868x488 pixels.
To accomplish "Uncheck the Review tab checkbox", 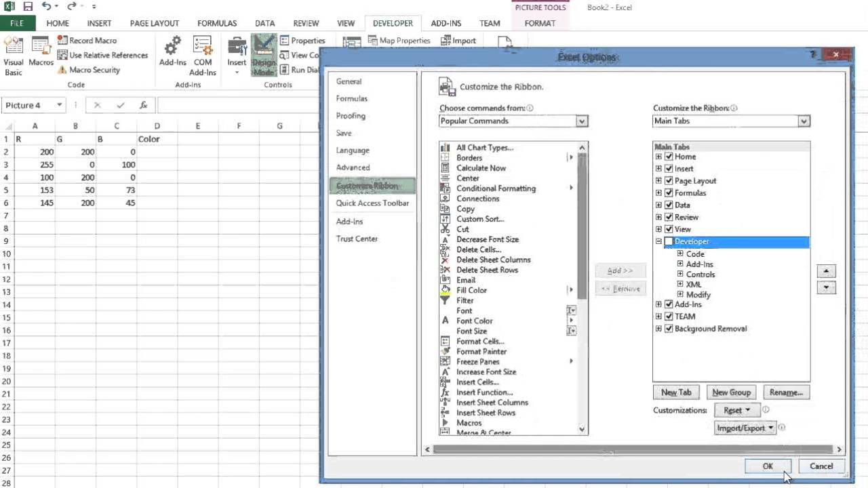I will (669, 218).
